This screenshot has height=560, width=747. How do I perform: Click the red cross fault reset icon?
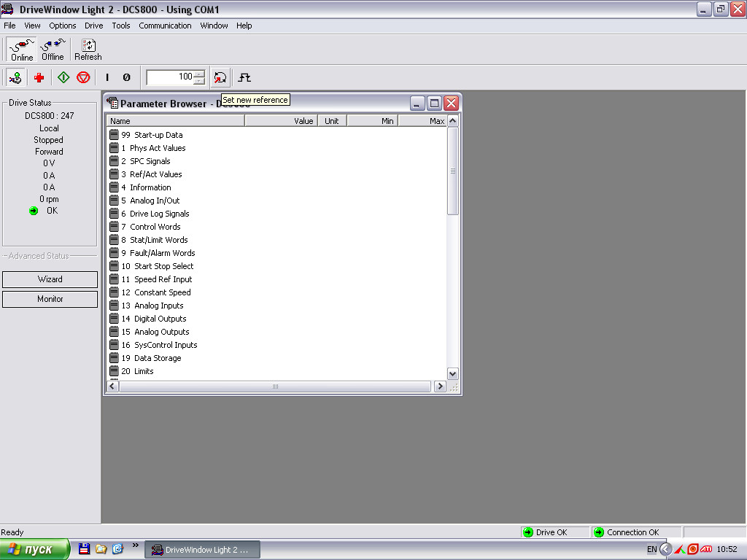coord(39,77)
